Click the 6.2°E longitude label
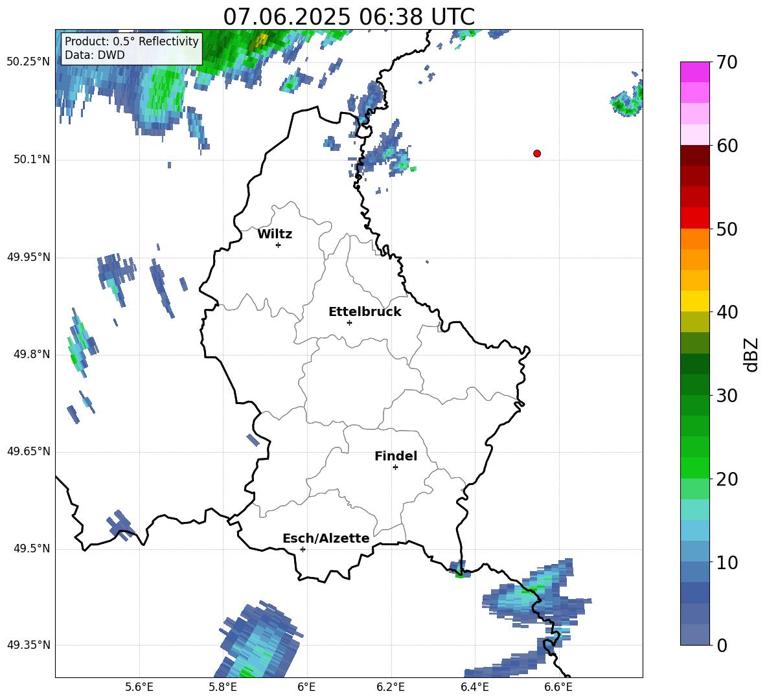 tap(391, 687)
